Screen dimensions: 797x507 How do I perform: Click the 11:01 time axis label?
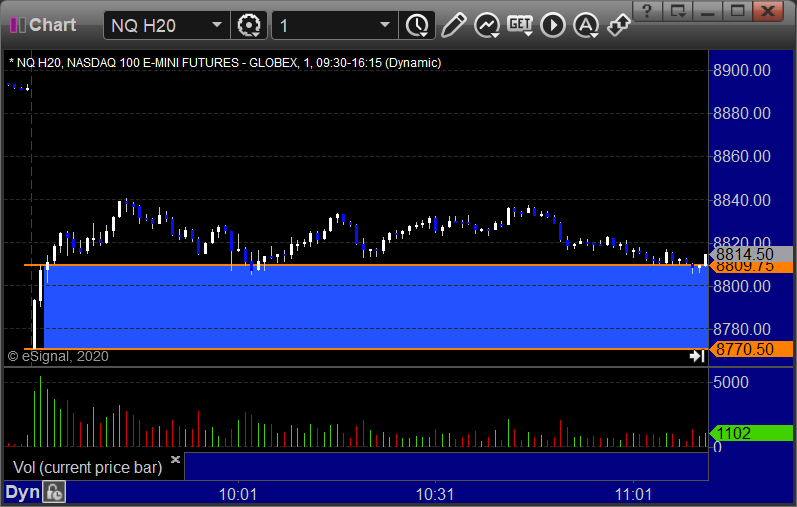(x=633, y=494)
